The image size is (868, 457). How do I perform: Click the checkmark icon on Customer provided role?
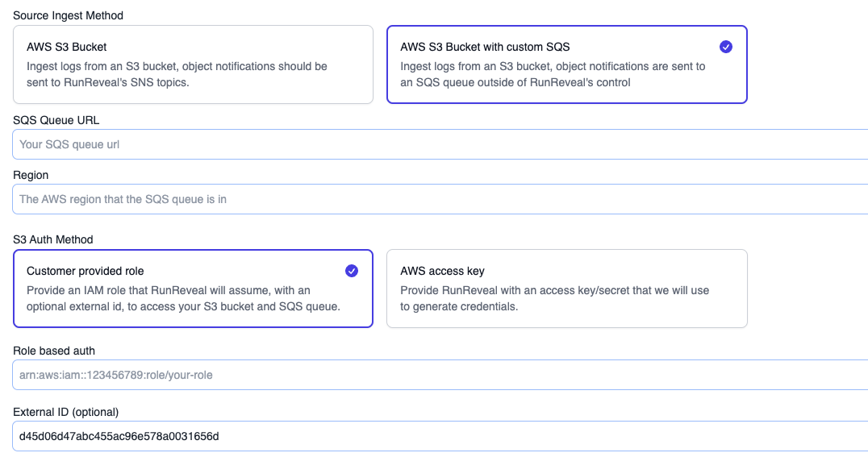coord(352,271)
